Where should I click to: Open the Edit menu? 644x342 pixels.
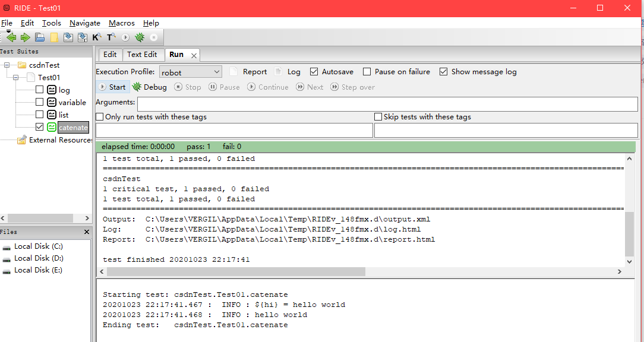pos(27,23)
